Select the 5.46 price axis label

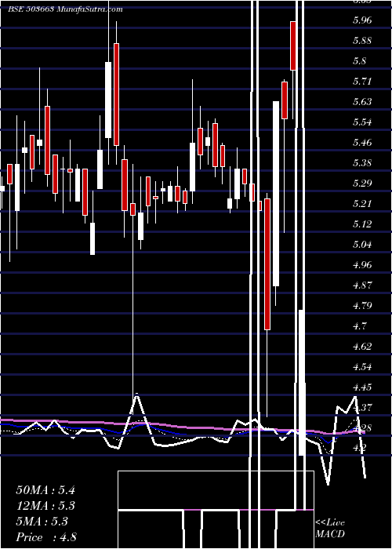[x=362, y=143]
